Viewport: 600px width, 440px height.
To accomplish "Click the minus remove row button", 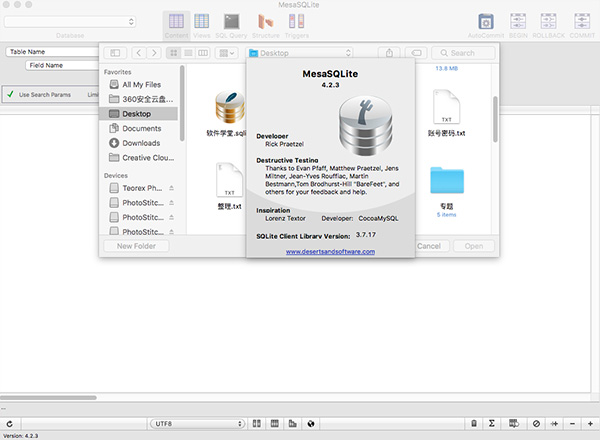I will click(572, 424).
